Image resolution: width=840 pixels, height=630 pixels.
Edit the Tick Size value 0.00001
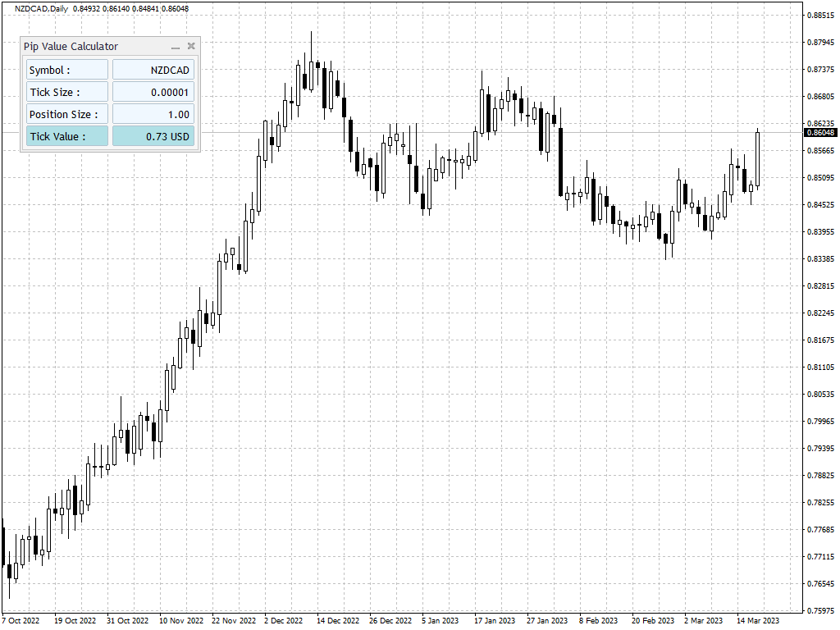tap(155, 92)
